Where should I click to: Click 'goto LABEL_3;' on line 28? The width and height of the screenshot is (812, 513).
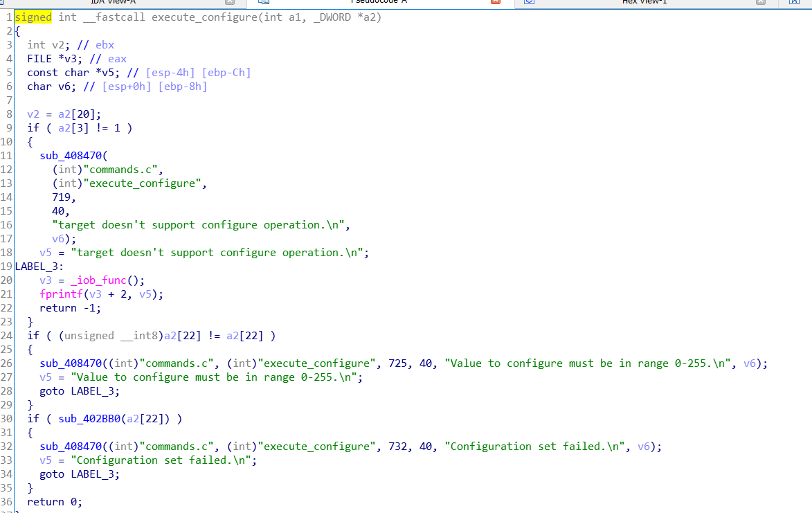(80, 391)
